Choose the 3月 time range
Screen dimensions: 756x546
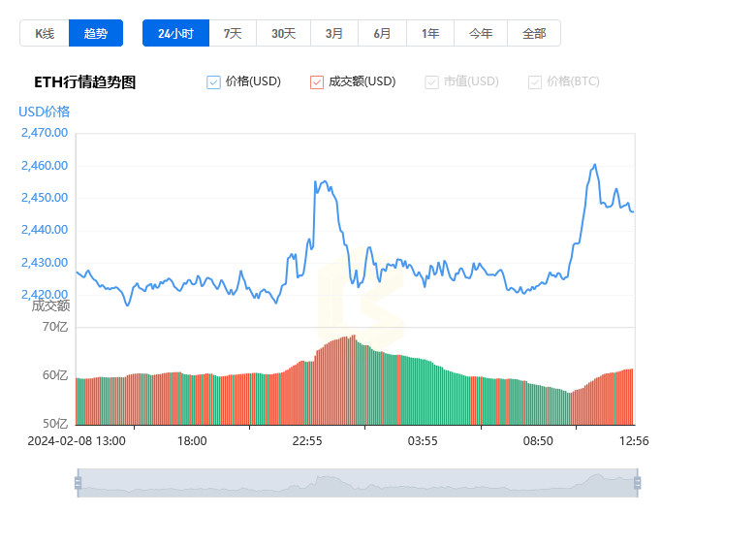point(334,33)
